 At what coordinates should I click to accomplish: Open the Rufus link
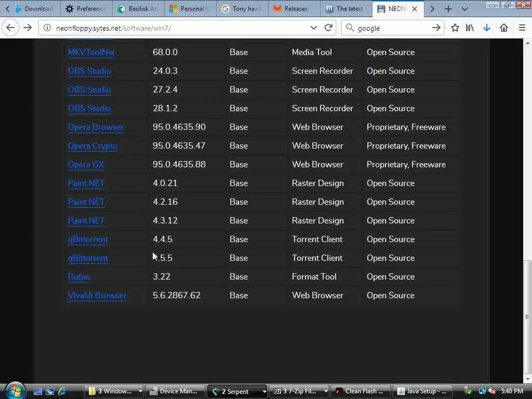[x=79, y=276]
